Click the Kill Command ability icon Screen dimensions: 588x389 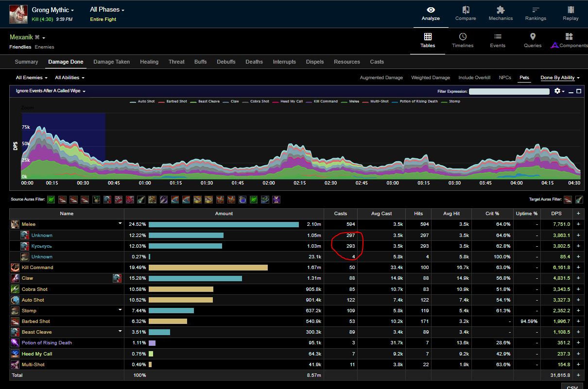(x=15, y=268)
